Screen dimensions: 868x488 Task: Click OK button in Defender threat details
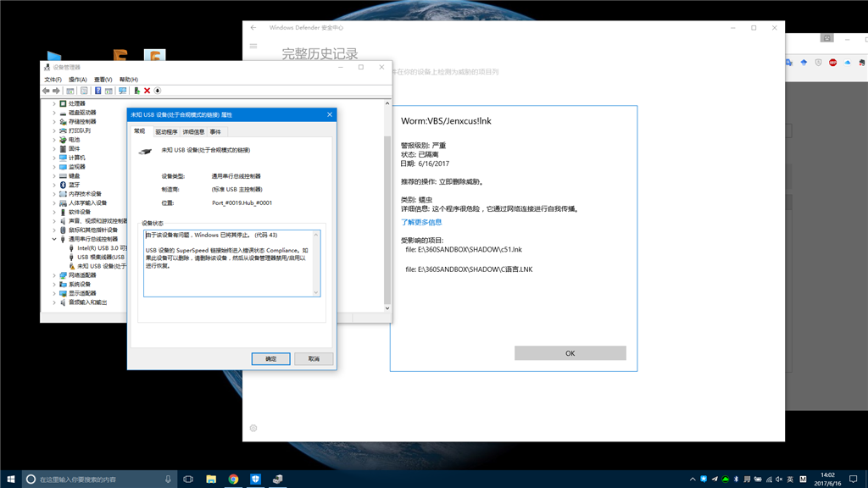point(570,353)
